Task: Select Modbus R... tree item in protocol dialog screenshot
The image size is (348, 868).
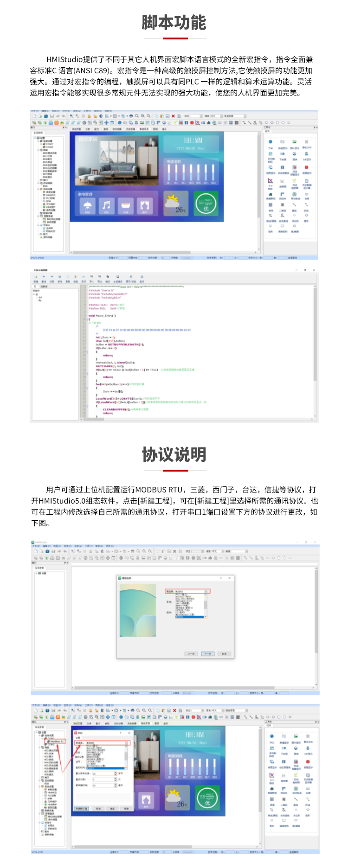Action: [56, 741]
